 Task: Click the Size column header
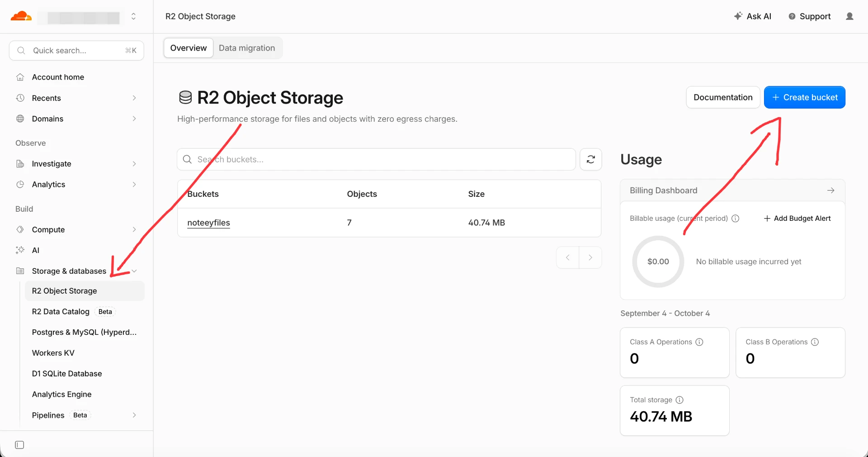pos(476,194)
